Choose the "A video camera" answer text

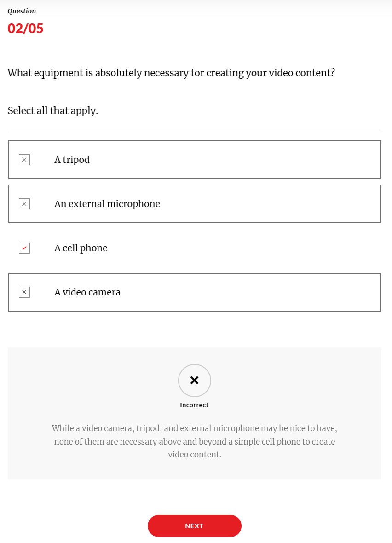coord(87,292)
